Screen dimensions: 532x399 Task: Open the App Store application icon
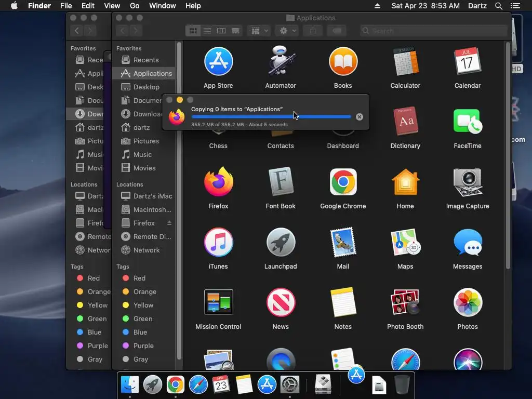(218, 61)
